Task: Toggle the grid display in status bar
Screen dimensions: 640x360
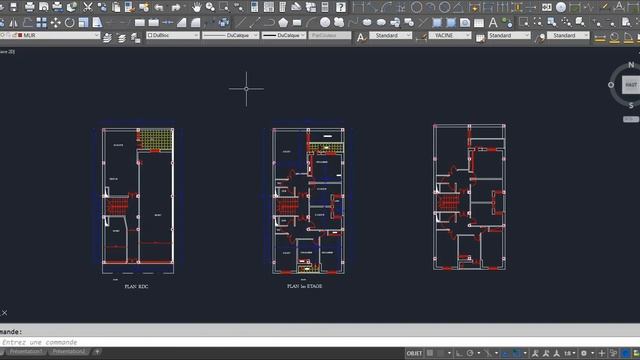Action: tap(430, 353)
